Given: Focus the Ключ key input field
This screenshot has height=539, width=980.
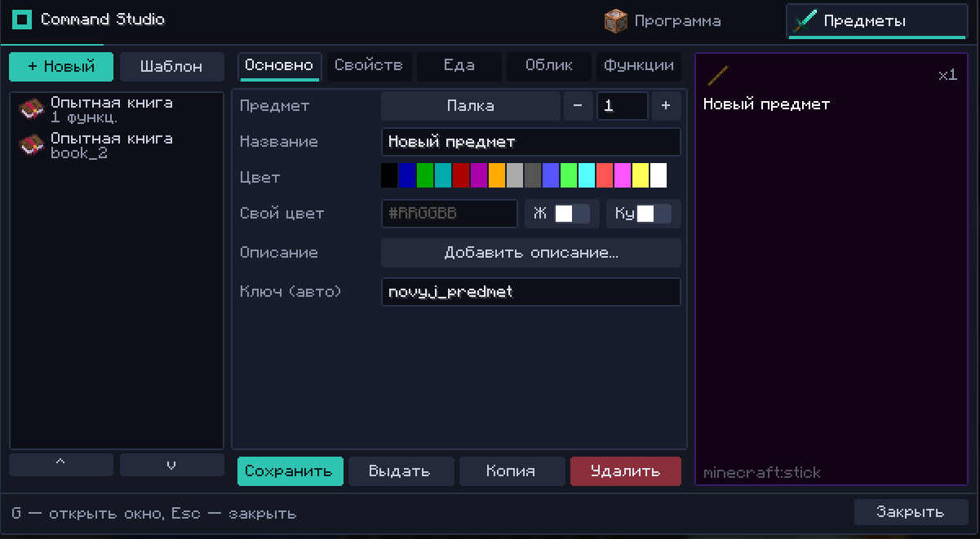Looking at the screenshot, I should click(x=531, y=292).
